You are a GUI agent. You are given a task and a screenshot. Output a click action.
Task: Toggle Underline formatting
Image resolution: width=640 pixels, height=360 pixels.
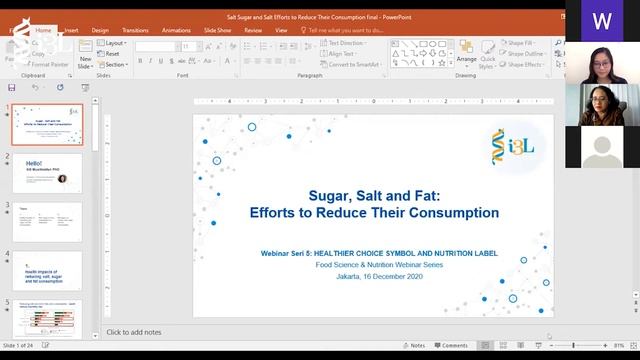[x=161, y=61]
